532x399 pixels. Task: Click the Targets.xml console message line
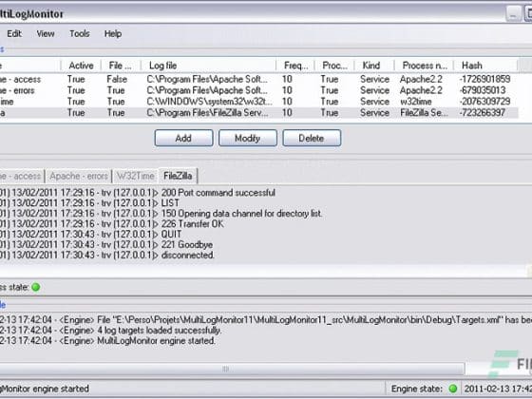tap(266, 319)
